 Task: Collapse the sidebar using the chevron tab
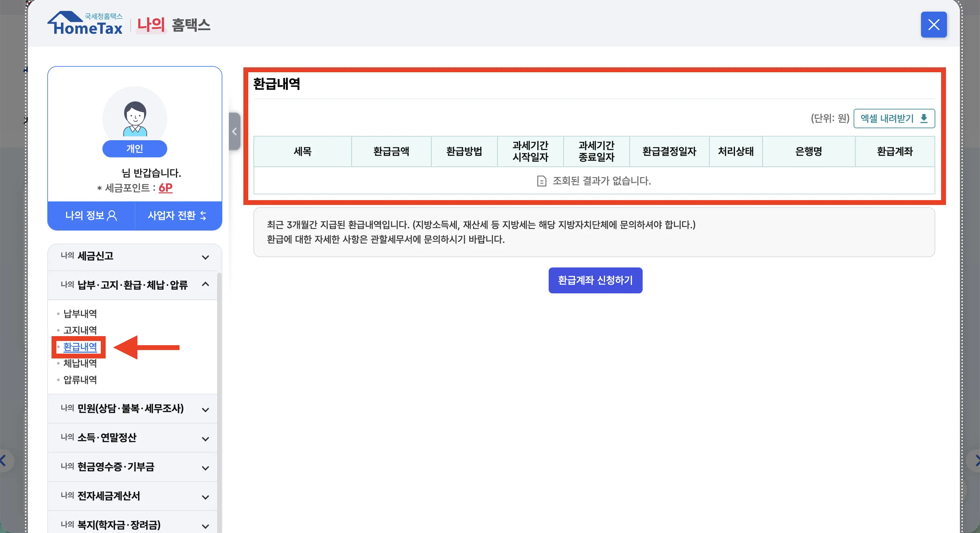point(234,131)
